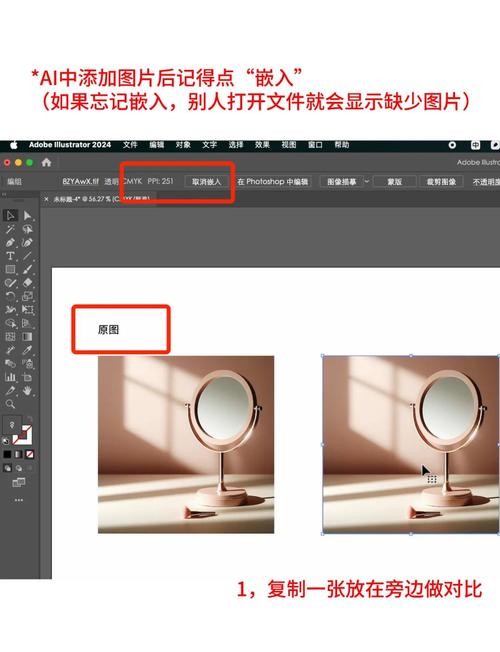Click the left original mirror image

[x=186, y=445]
